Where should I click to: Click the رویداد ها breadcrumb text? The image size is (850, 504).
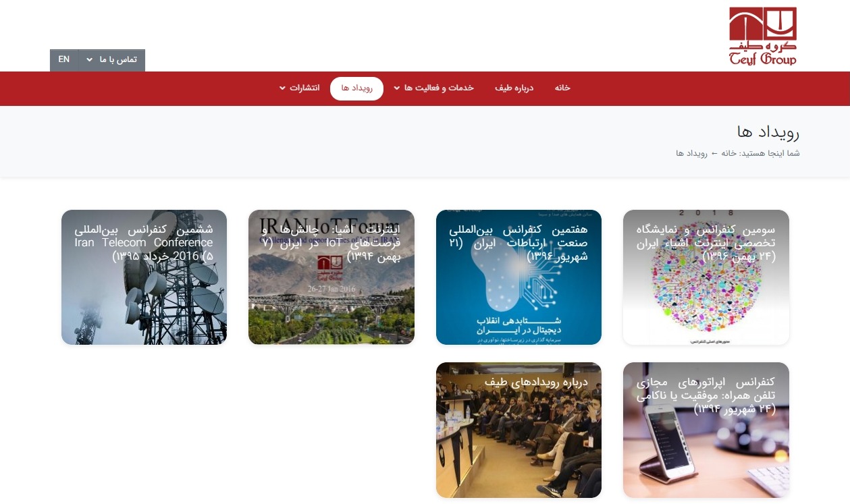pos(691,154)
